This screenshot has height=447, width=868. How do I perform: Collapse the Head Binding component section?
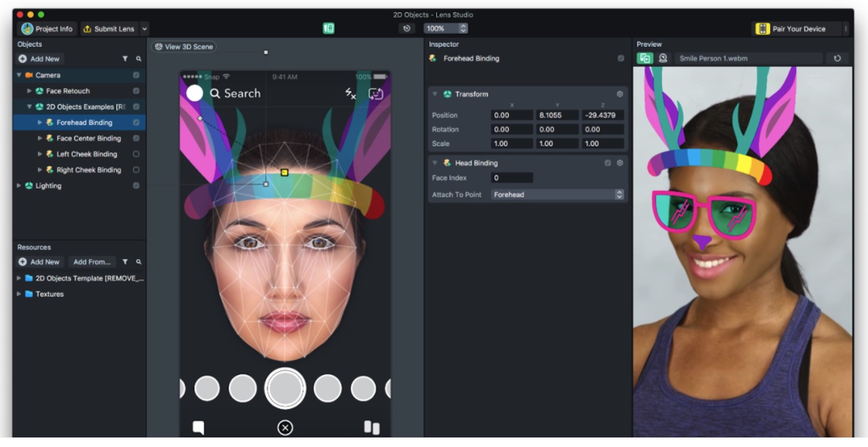click(435, 163)
